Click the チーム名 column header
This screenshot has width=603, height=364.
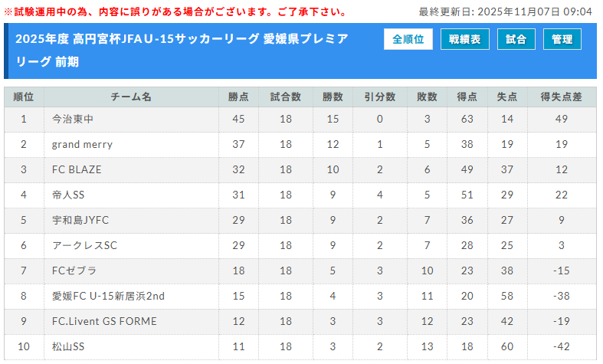[x=131, y=97]
